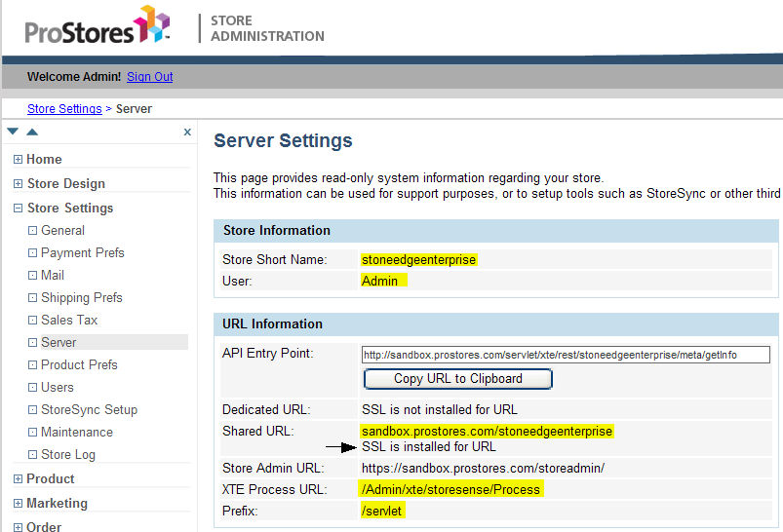Select Sales Tax settings

coord(69,320)
